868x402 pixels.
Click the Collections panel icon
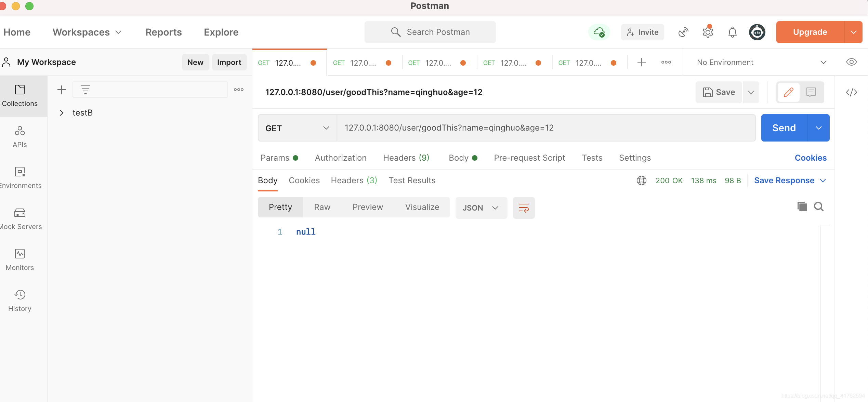tap(19, 95)
